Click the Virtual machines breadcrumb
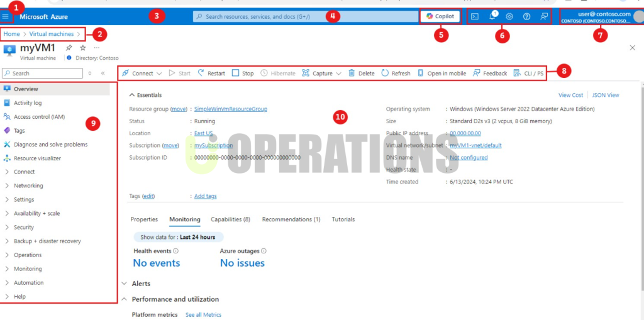The image size is (644, 320). tap(52, 34)
